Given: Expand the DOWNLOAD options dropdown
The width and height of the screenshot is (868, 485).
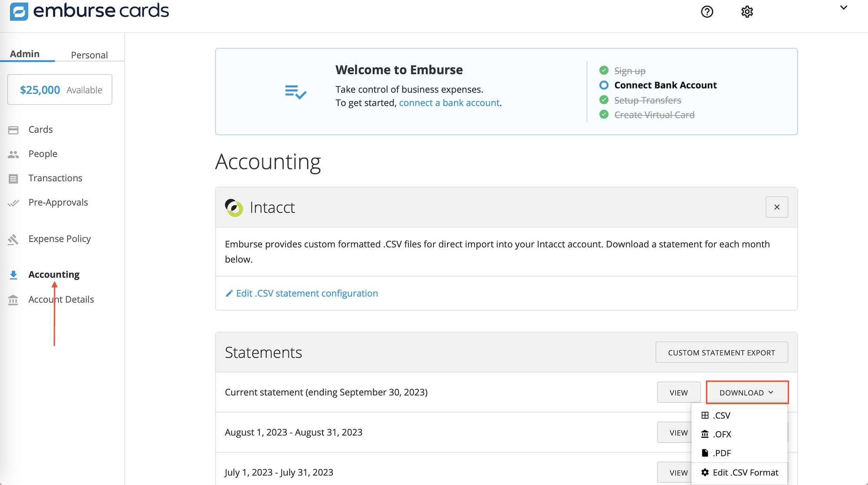Looking at the screenshot, I should pos(746,392).
